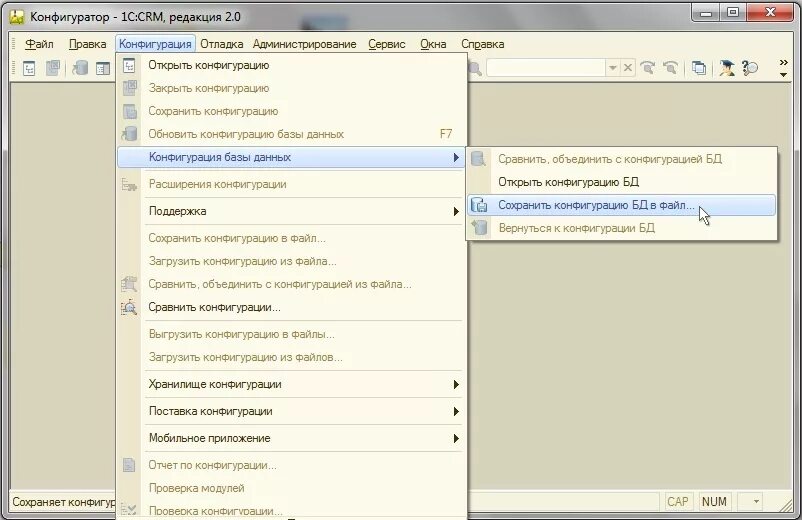Screen dimensions: 802x520
Task: Select Открыть конфигурацию menu item
Action: tap(292, 65)
